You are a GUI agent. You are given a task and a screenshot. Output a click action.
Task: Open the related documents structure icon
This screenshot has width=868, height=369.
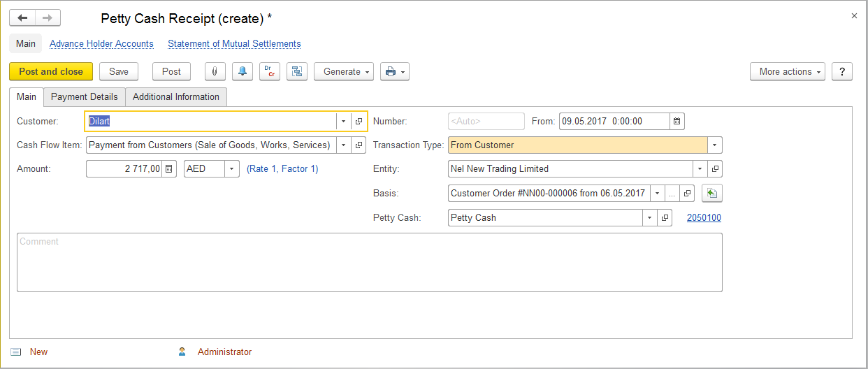tap(297, 71)
